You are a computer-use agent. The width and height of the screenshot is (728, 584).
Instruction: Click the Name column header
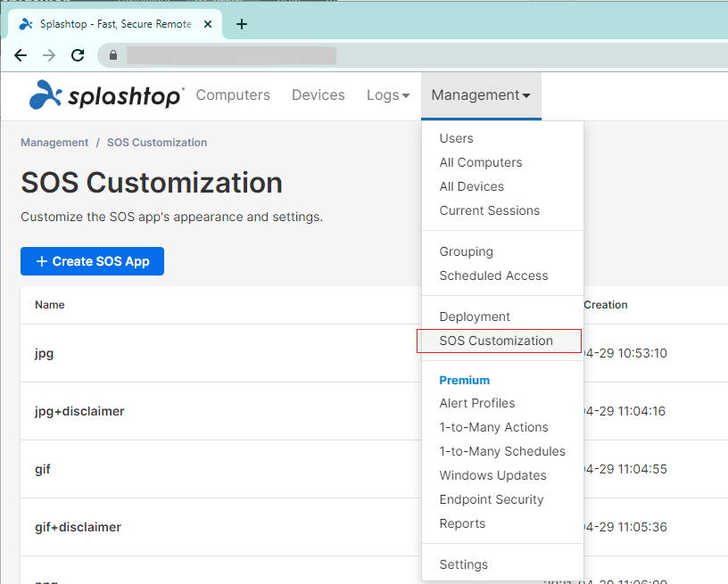[x=50, y=305]
